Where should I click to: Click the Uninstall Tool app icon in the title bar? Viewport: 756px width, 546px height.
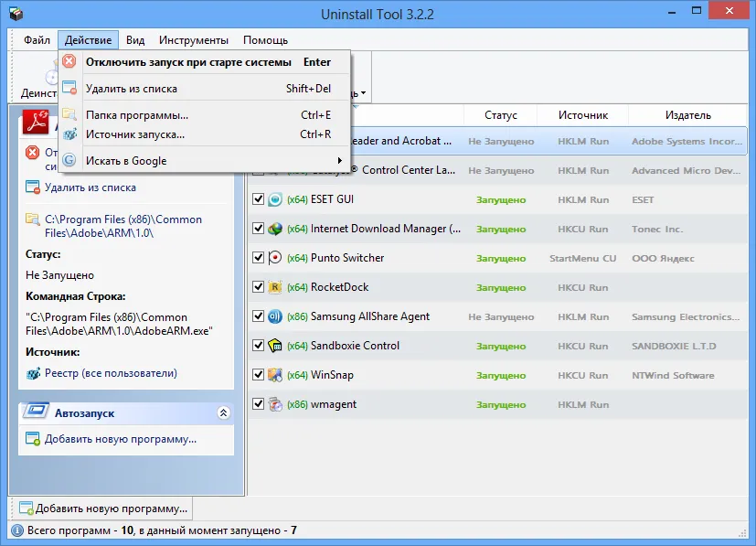pos(16,14)
